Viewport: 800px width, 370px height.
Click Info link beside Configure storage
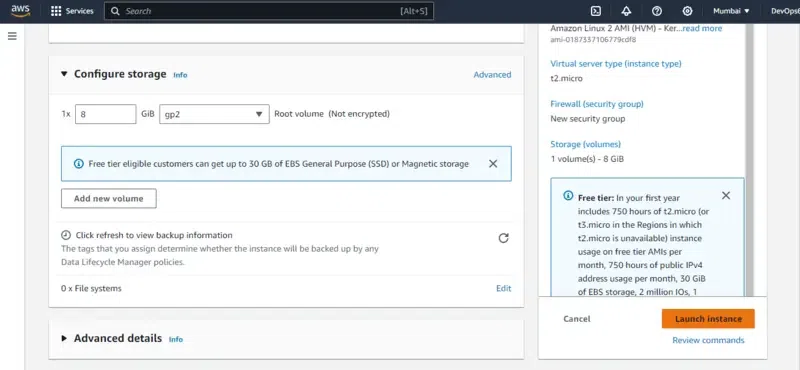tap(180, 75)
